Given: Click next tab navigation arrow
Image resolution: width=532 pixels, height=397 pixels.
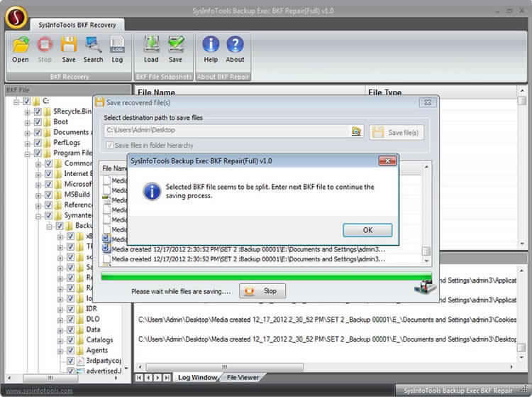Looking at the screenshot, I should click(x=157, y=378).
